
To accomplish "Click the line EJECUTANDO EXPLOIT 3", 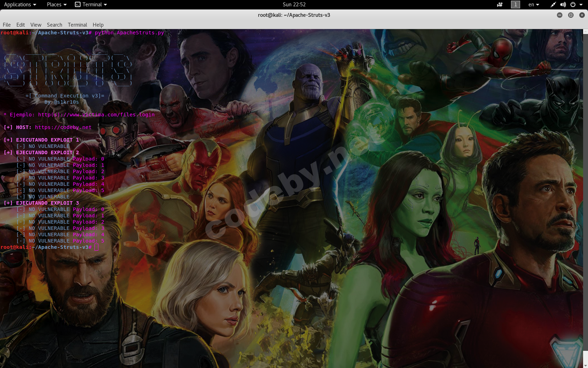I will pyautogui.click(x=41, y=203).
